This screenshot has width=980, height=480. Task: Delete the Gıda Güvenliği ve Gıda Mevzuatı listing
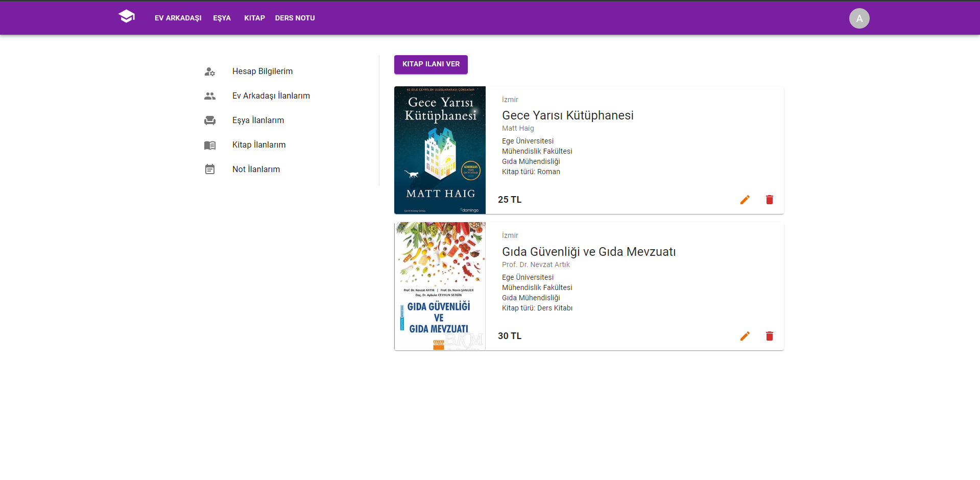770,336
